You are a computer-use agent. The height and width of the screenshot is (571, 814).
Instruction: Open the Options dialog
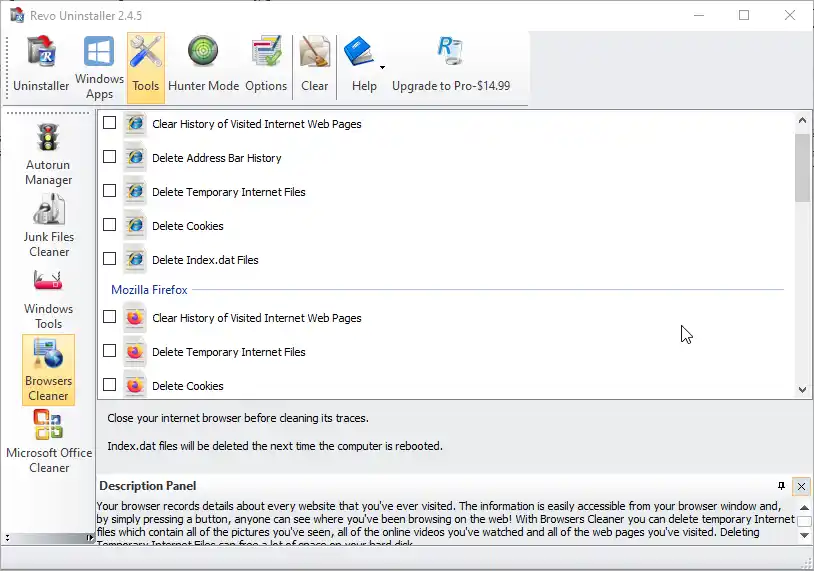[x=266, y=65]
